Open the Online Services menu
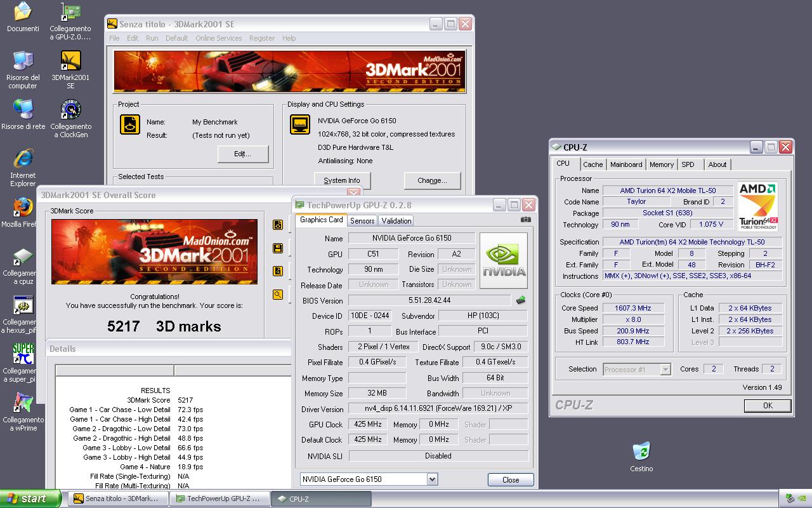The image size is (812, 508). 218,38
